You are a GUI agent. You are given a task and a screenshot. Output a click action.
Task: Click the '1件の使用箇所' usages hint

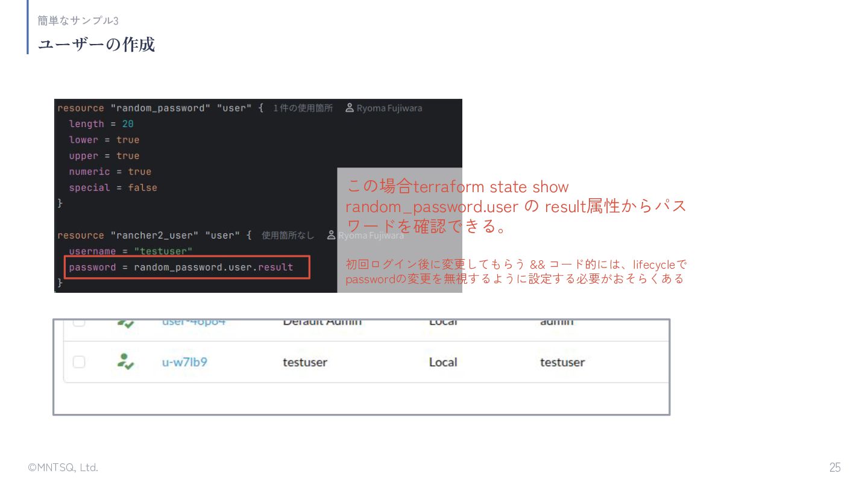tap(303, 108)
